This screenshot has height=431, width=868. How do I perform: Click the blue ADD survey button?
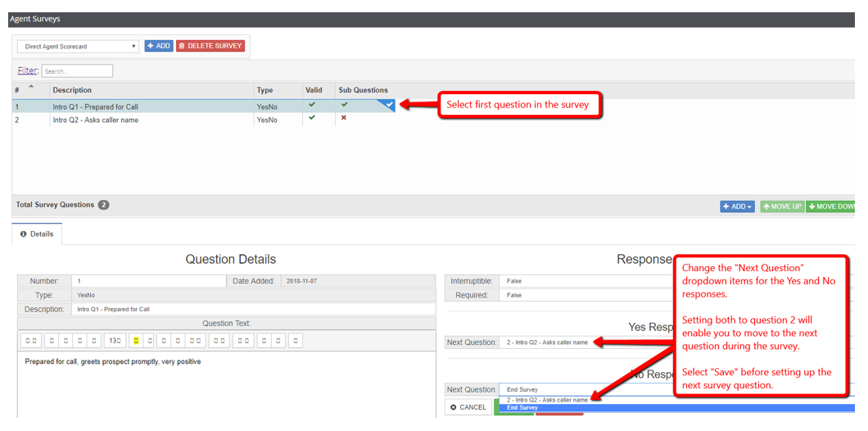[x=159, y=46]
